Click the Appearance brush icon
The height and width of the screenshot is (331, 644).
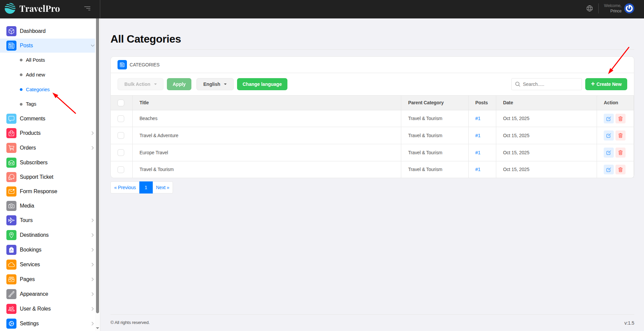(x=11, y=294)
